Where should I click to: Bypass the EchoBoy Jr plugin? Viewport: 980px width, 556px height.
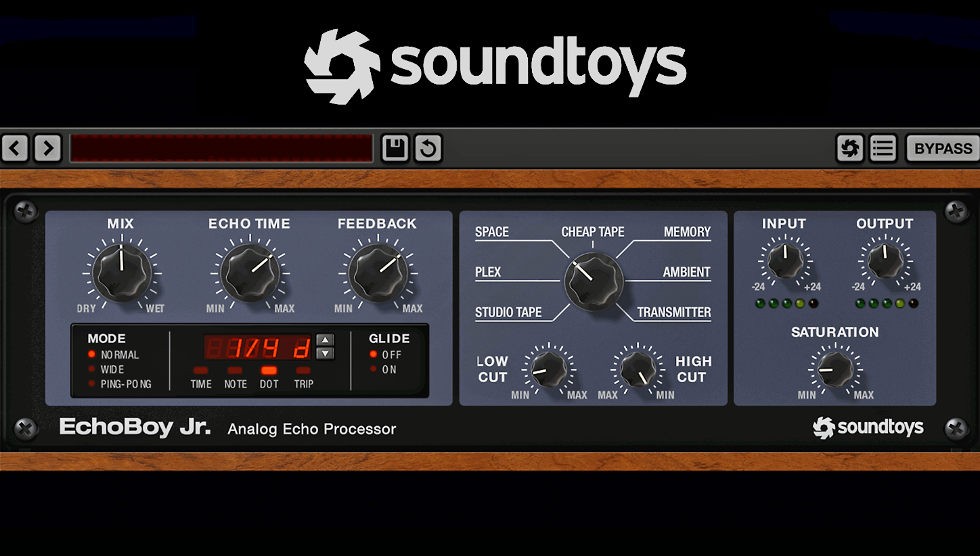[x=942, y=148]
